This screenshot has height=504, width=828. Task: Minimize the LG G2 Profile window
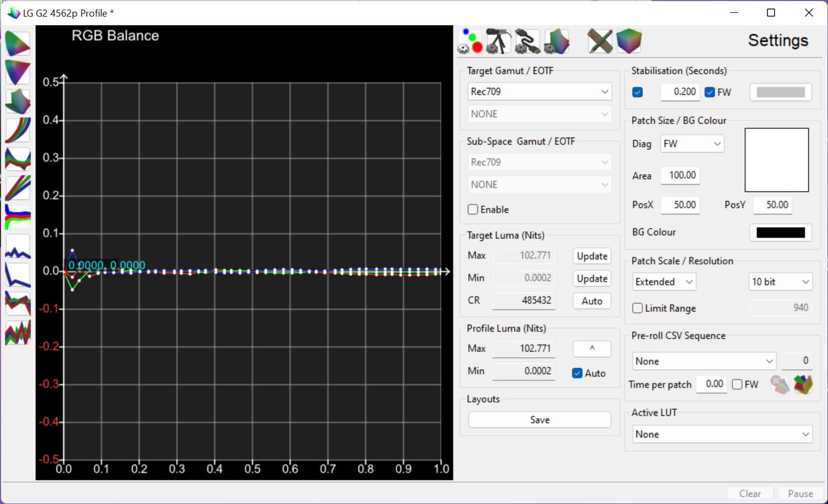click(734, 12)
